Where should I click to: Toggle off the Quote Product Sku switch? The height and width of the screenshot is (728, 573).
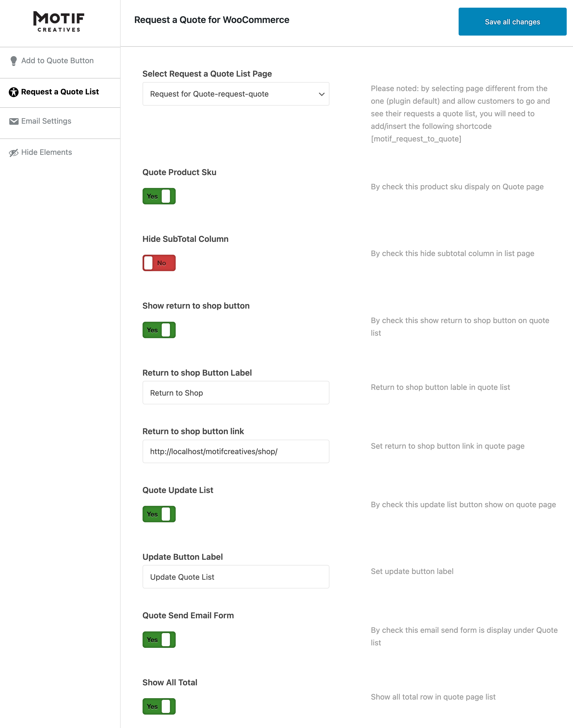[x=158, y=196]
